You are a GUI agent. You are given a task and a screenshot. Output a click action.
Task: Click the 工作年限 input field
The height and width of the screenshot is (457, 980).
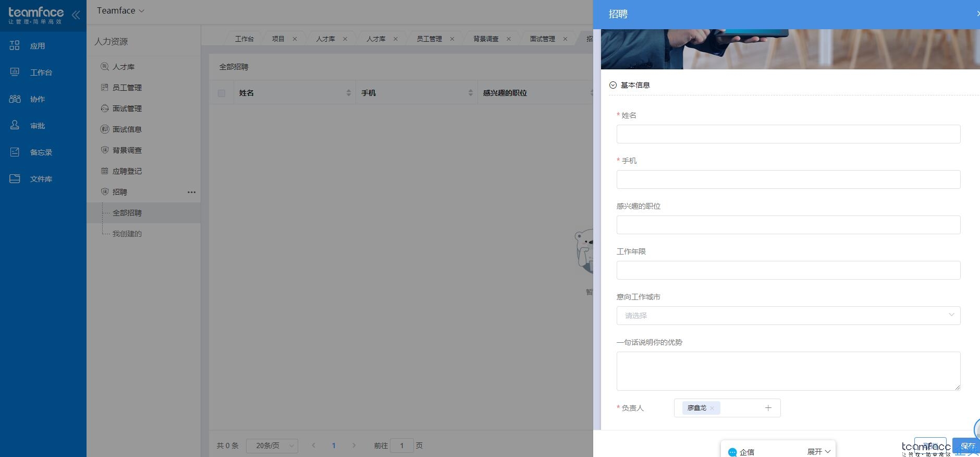click(x=788, y=270)
